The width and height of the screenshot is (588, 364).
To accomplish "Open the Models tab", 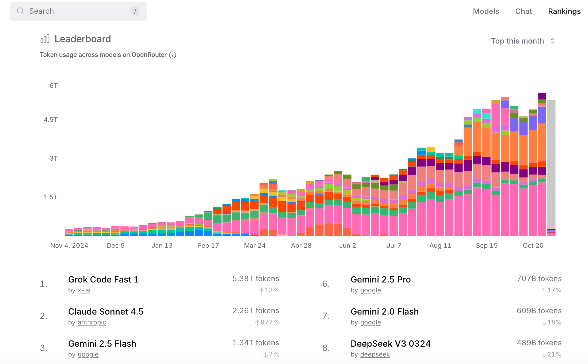I will pos(486,11).
